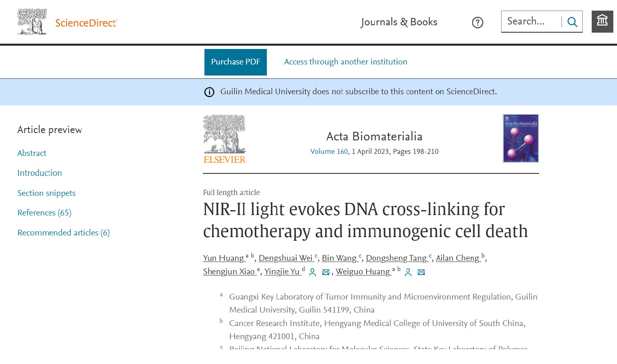This screenshot has height=364, width=617.
Task: Open the Section snippets link
Action: click(47, 193)
